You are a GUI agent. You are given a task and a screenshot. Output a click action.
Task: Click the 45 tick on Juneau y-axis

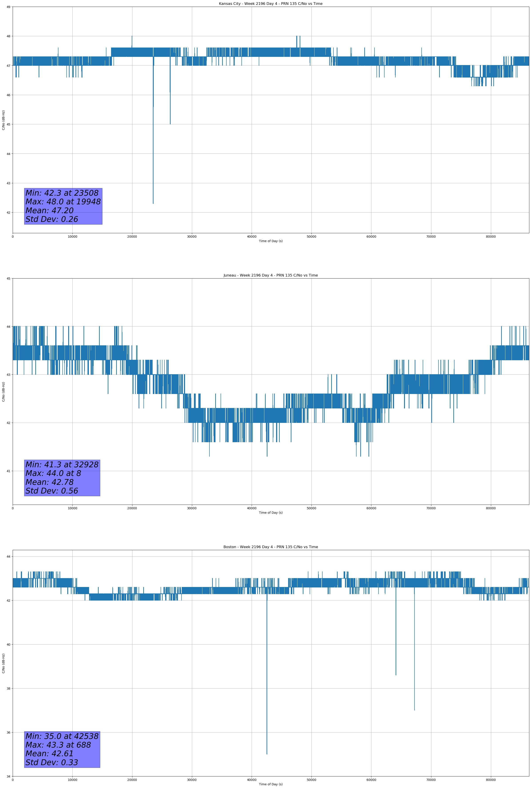pyautogui.click(x=8, y=278)
